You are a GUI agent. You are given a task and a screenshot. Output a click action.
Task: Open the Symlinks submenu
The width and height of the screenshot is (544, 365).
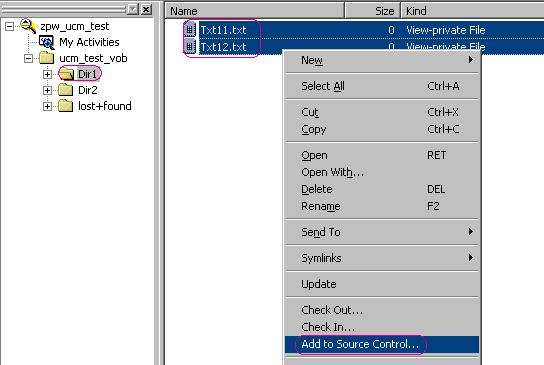point(382,258)
